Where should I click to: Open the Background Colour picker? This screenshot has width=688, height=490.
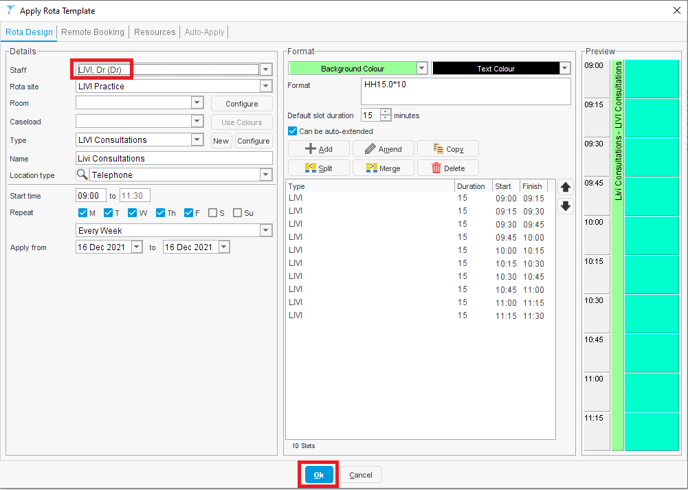358,69
